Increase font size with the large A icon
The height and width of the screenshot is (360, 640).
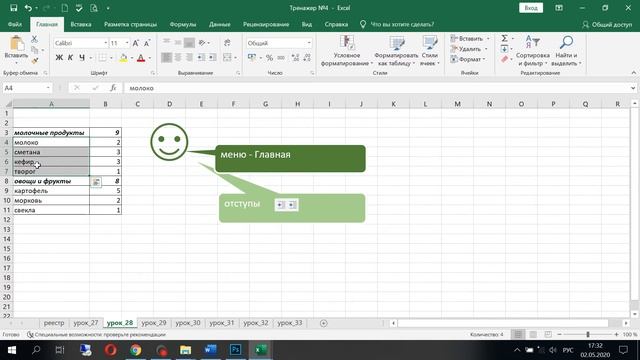[x=136, y=43]
